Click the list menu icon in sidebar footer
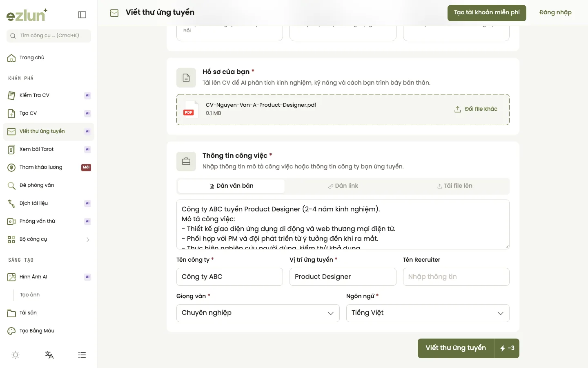Image resolution: width=588 pixels, height=368 pixels. tap(82, 355)
